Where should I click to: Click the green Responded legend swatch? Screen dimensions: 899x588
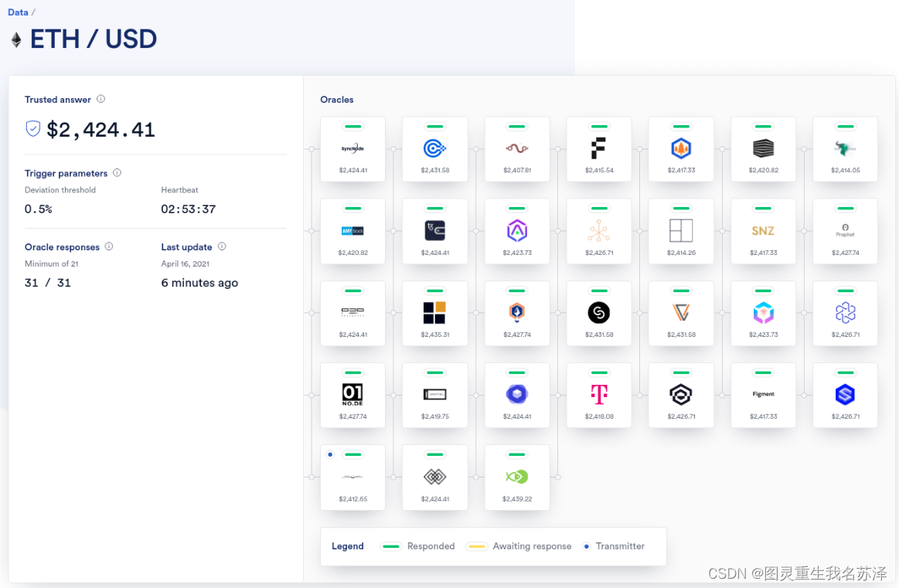pyautogui.click(x=391, y=546)
